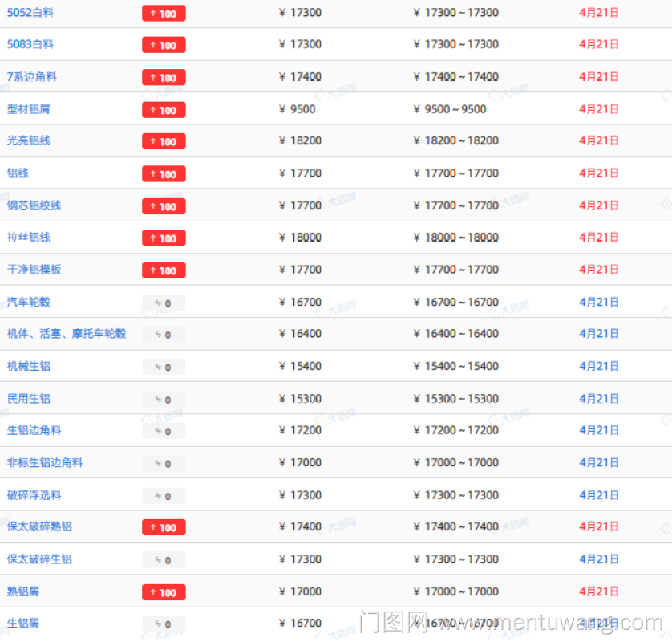
Task: Open the 5052白料 product link
Action: [x=30, y=13]
